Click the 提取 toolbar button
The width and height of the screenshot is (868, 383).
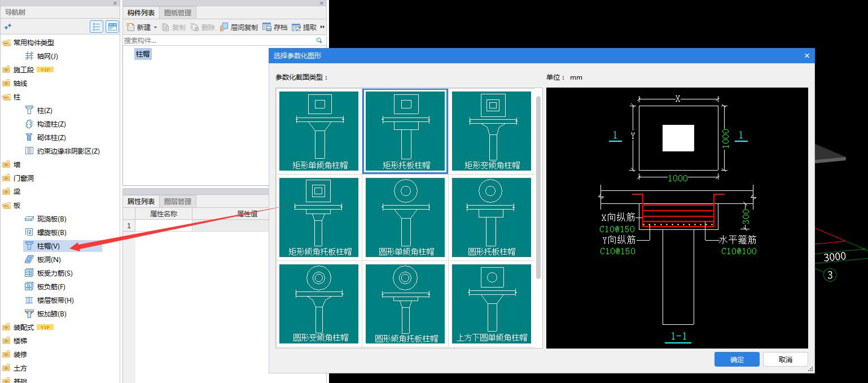pos(305,27)
